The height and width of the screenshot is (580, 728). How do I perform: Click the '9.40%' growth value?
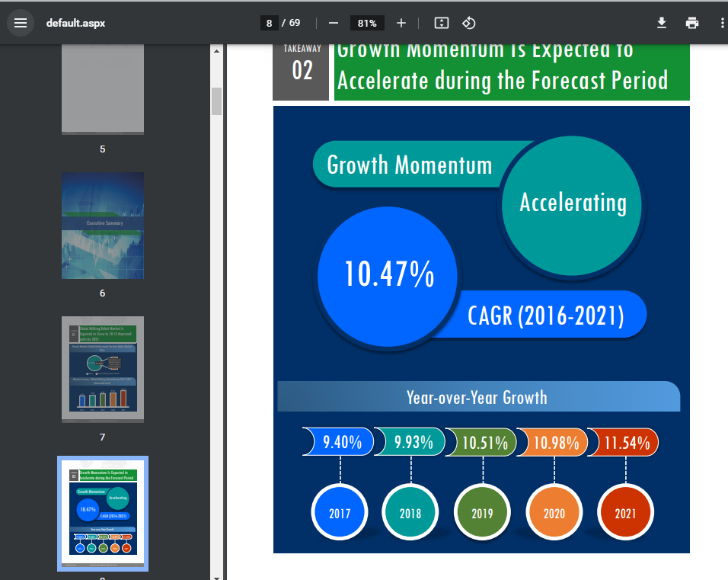[342, 442]
